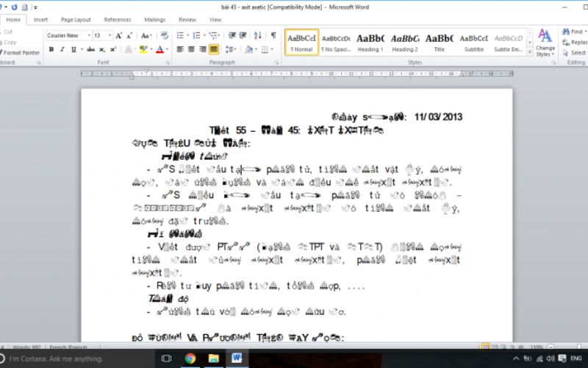Apply the Normal style
588x368 pixels.
coord(301,43)
